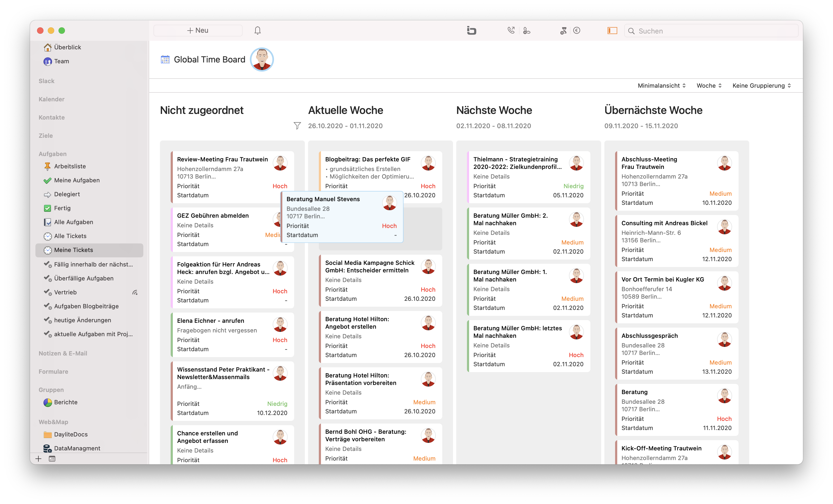Click the Daylite logo icon in toolbar
The width and height of the screenshot is (833, 504).
471,30
